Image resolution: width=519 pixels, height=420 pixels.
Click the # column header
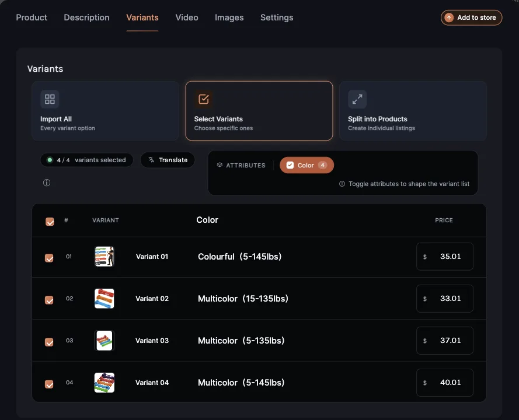tap(66, 220)
